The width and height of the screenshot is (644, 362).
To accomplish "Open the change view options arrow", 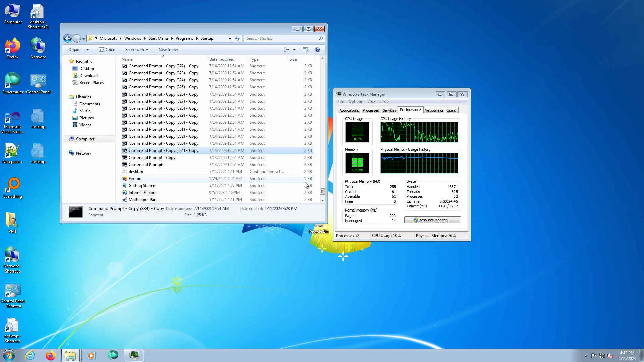I will point(294,50).
